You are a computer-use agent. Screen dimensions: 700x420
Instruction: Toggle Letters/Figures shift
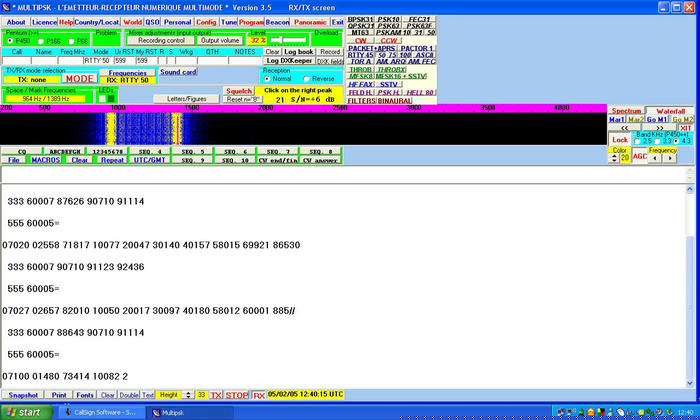coord(187,99)
